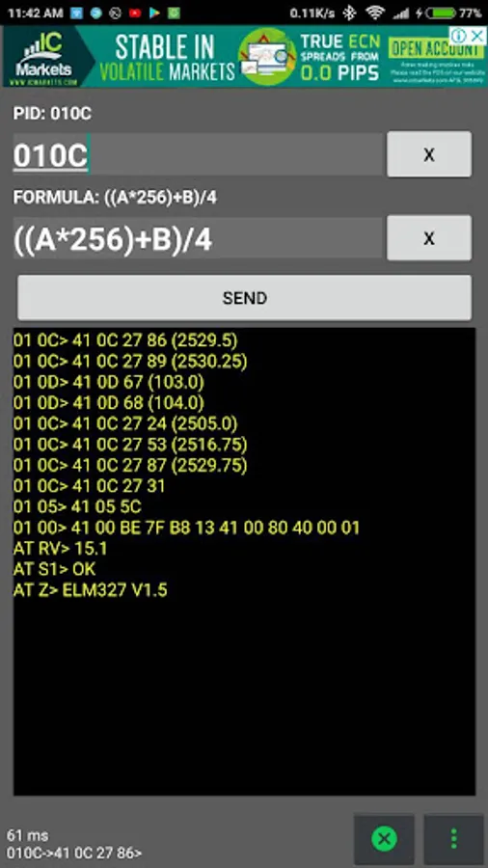Tap the 61 ms response status text
The height and width of the screenshot is (868, 488).
coord(28,835)
